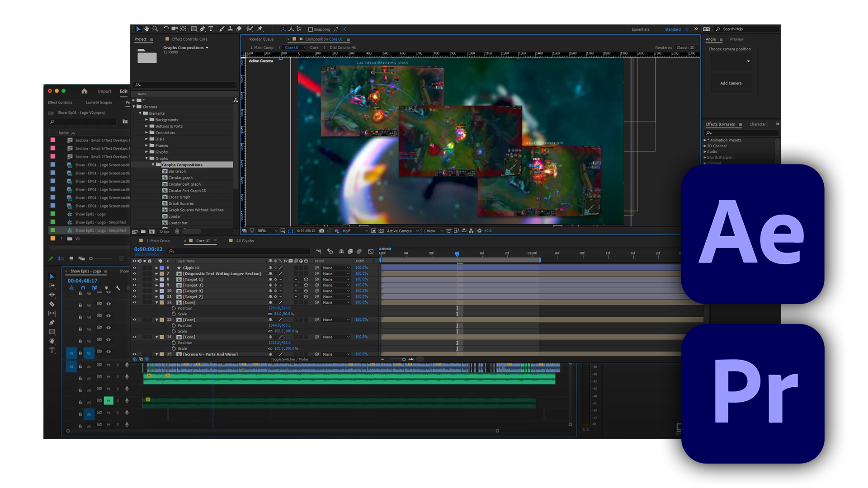Expand the Backgrounds folder in Project panel
The height and width of the screenshot is (488, 868).
point(146,120)
